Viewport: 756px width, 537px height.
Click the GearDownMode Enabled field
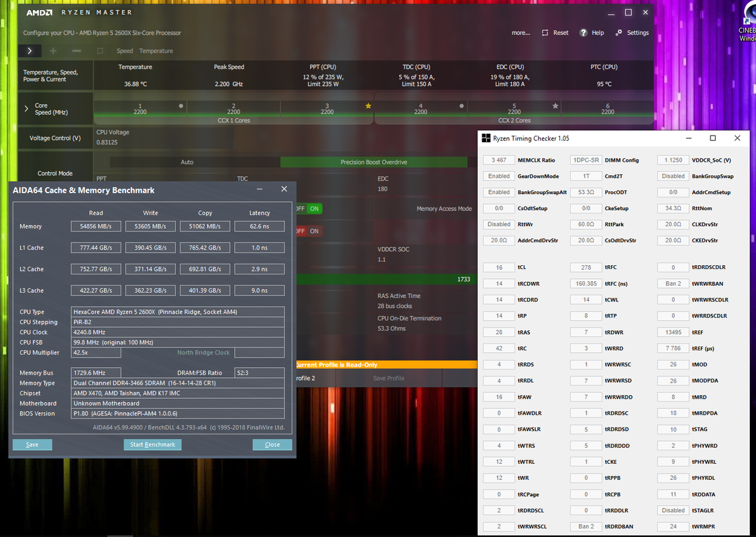click(499, 176)
